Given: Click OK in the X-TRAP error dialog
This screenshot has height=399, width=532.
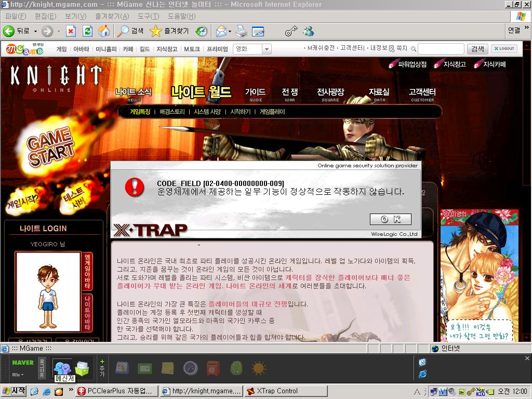Looking at the screenshot, I should [391, 219].
